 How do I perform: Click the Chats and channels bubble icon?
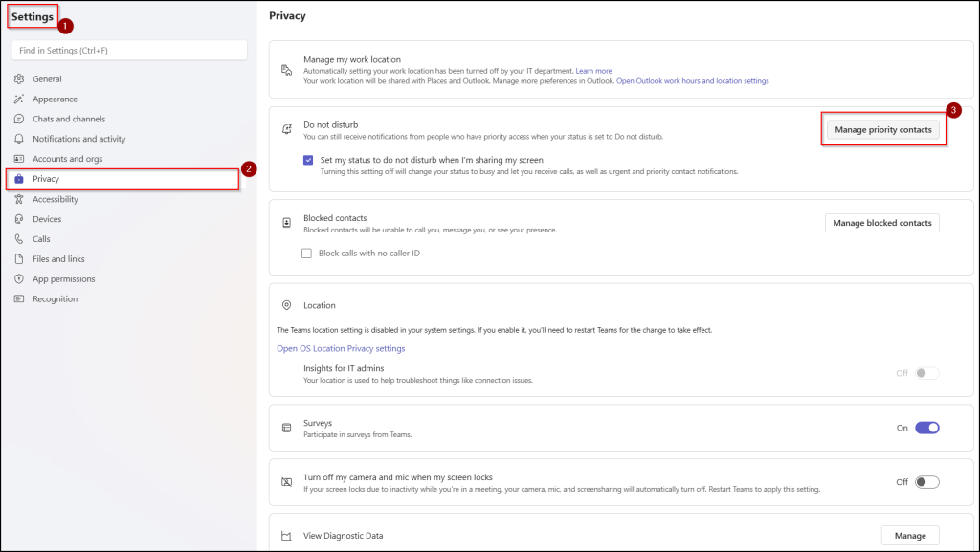tap(19, 119)
